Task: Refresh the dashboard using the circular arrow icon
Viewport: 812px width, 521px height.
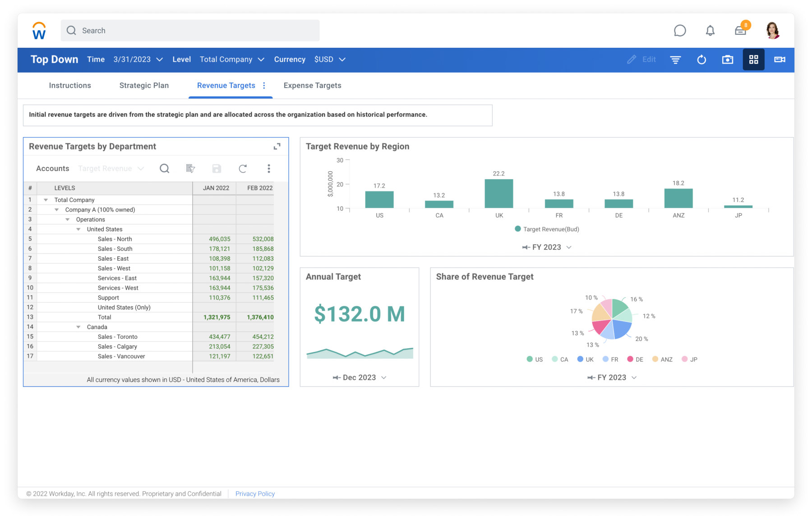Action: click(701, 59)
